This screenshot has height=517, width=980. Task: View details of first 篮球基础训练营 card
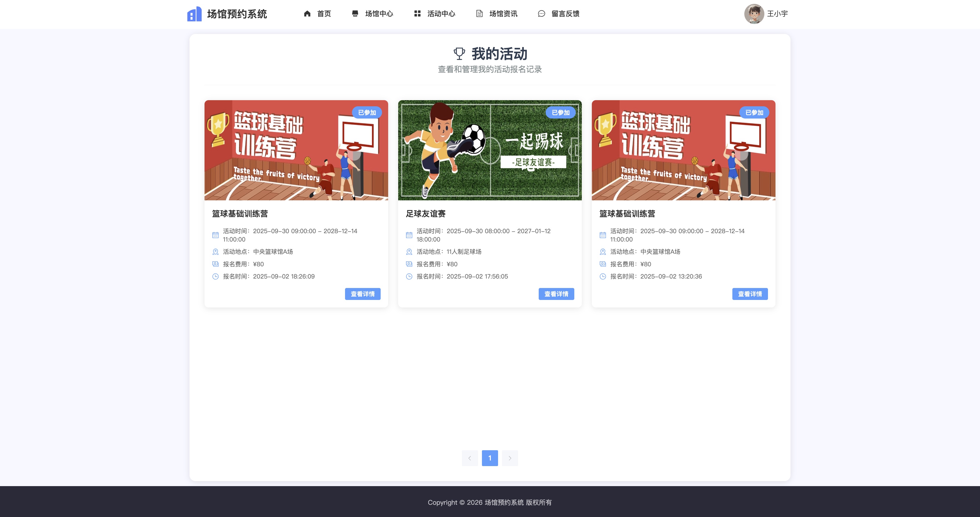click(x=363, y=294)
